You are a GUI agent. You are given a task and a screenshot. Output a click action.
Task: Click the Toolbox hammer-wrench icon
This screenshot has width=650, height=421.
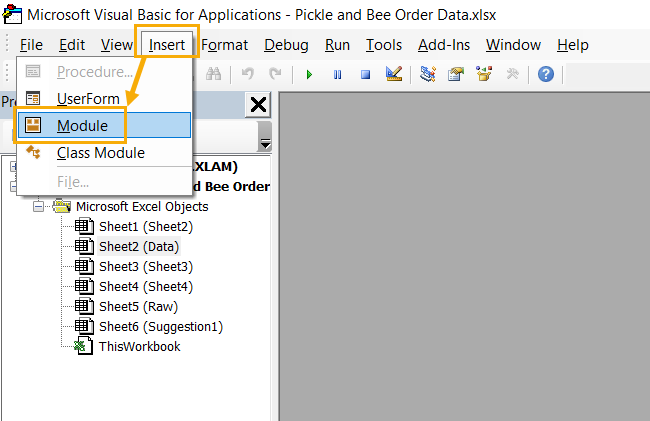[513, 74]
